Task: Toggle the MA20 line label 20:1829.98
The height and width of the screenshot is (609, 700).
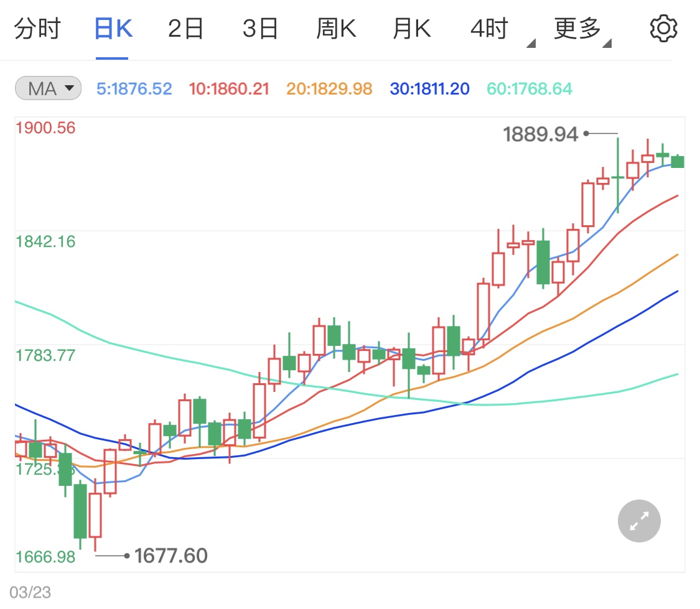Action: point(329,89)
